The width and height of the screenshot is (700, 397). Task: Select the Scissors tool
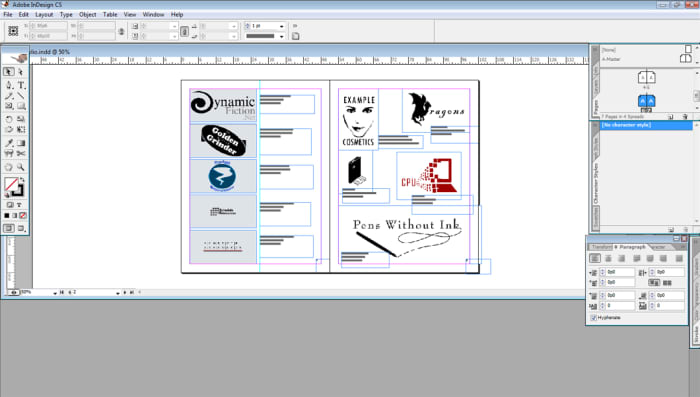21,154
